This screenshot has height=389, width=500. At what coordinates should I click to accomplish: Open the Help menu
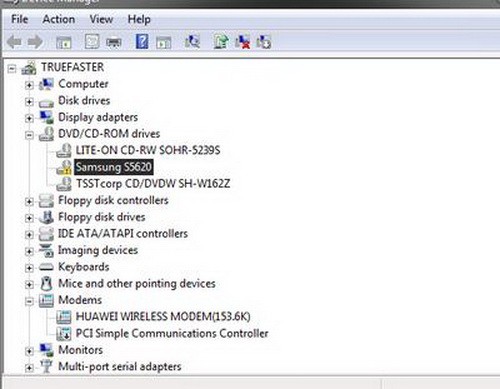(139, 19)
